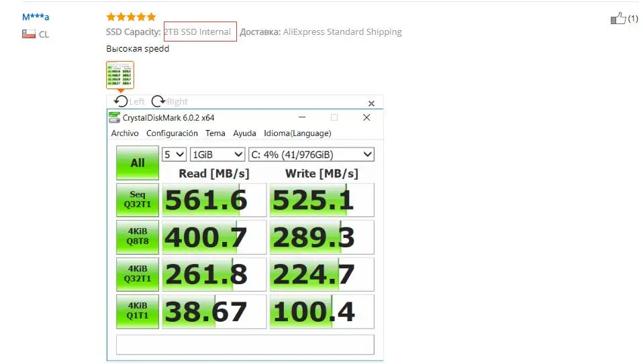Screen dimensions: 643x364
Task: Open the drive selector C: 4% dropdown
Action: tap(311, 154)
